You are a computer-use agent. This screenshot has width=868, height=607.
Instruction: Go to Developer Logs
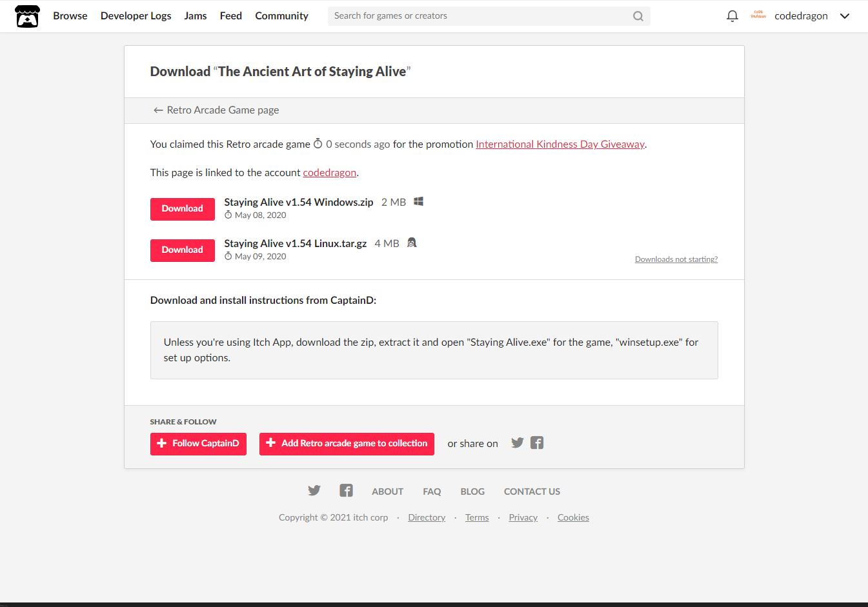coord(136,16)
